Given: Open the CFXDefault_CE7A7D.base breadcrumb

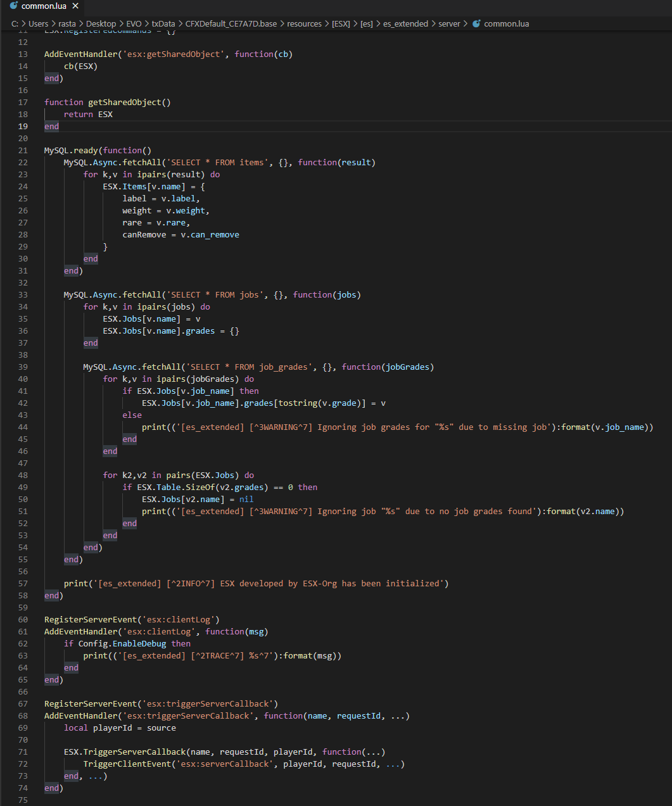Looking at the screenshot, I should tap(231, 24).
